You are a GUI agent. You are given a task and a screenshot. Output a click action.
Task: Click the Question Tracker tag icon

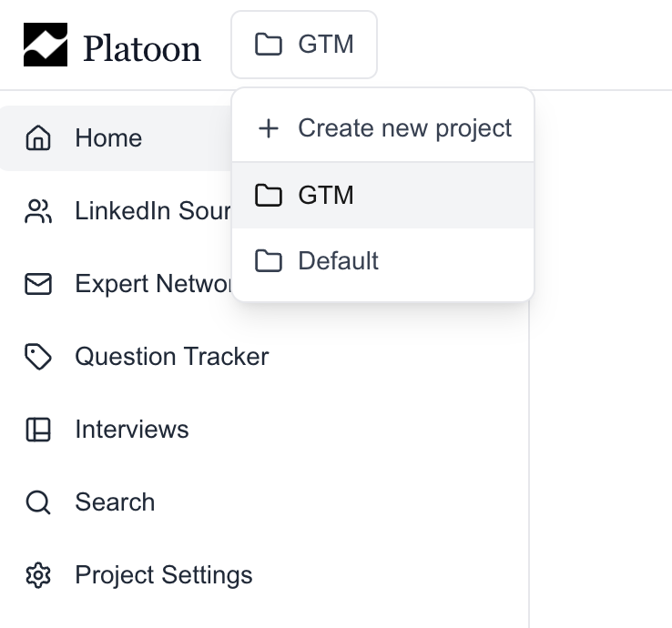point(38,357)
